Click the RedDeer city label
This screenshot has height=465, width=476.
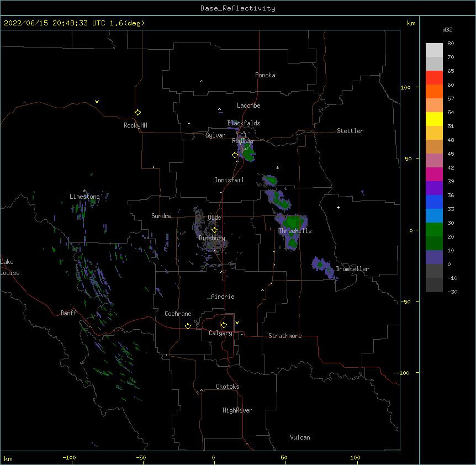tap(243, 140)
